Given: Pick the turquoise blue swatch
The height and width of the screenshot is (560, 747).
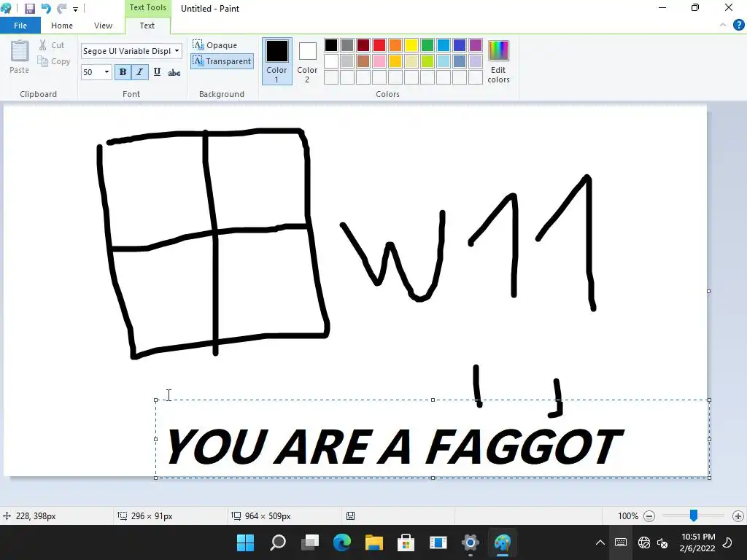Looking at the screenshot, I should (444, 45).
